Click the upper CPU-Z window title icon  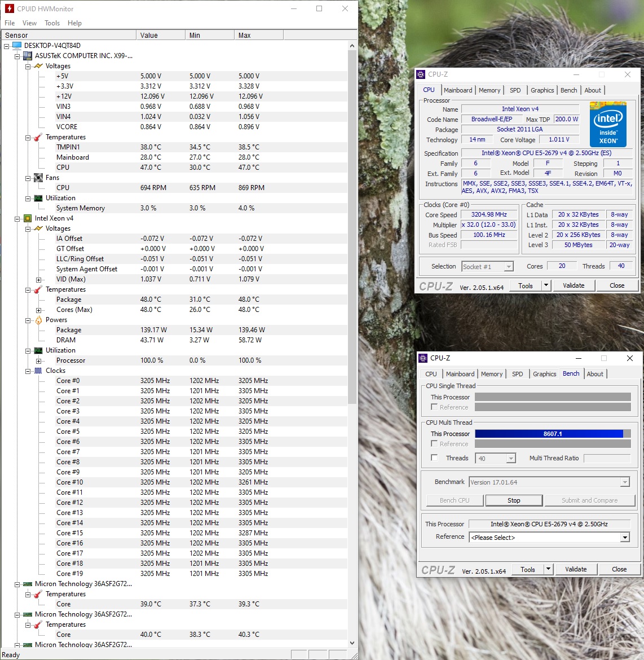click(421, 74)
